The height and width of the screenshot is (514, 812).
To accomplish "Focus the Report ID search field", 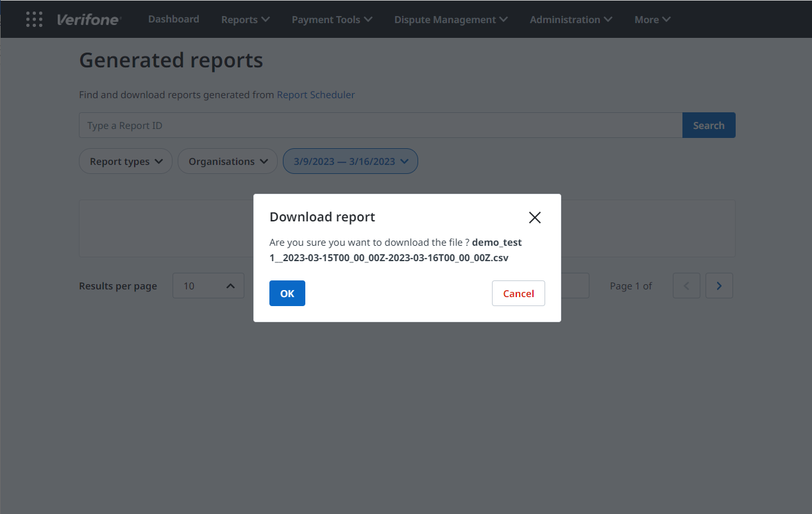I will 380,125.
